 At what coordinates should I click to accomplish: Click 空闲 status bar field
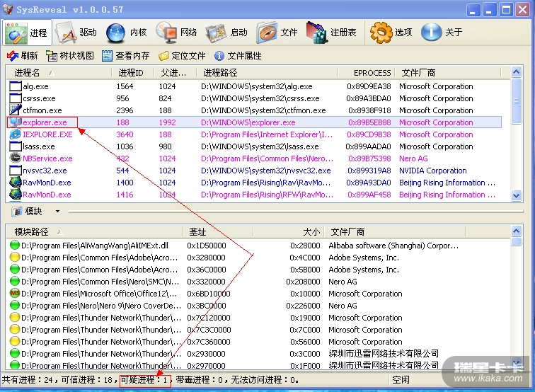[401, 380]
